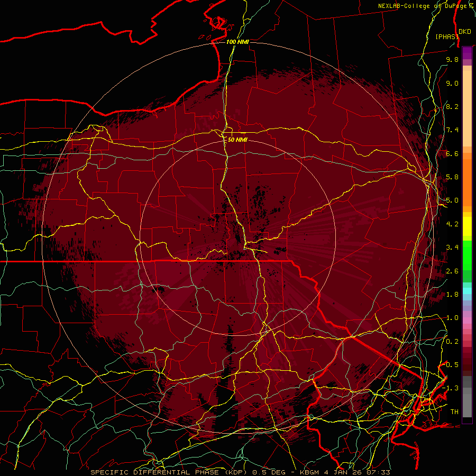Select the DKD label above the legend
Viewport: 476px width, 476px height.
tap(464, 32)
